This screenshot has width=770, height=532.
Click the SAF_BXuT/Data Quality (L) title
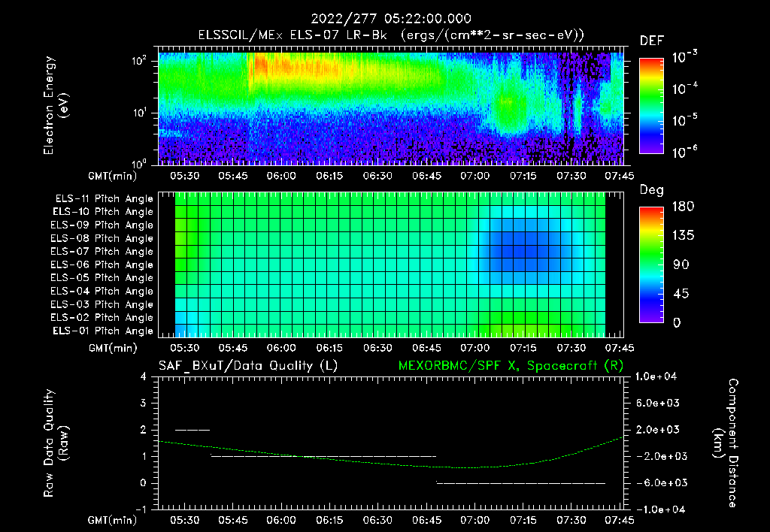pos(248,366)
